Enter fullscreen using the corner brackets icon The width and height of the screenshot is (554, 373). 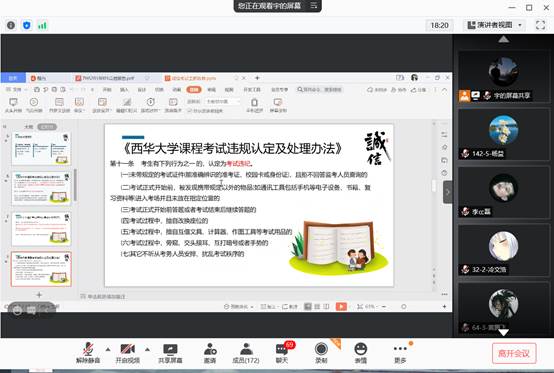pyautogui.click(x=540, y=25)
